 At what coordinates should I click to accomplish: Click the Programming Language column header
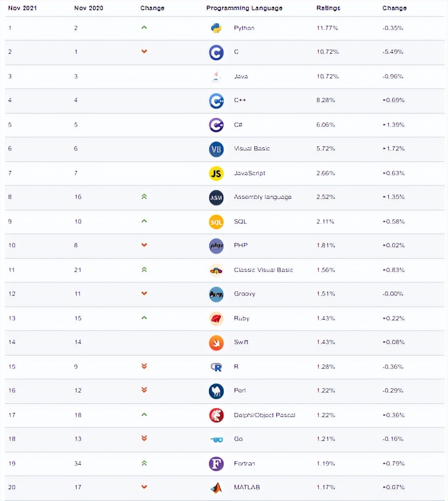tap(244, 8)
